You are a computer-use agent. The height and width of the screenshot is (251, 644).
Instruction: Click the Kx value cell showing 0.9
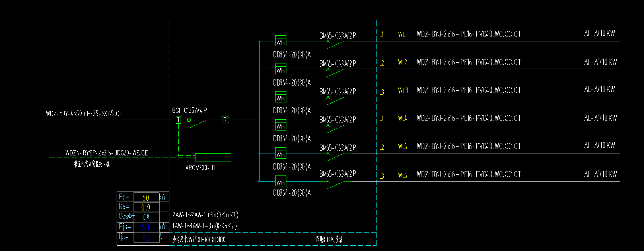coord(146,207)
